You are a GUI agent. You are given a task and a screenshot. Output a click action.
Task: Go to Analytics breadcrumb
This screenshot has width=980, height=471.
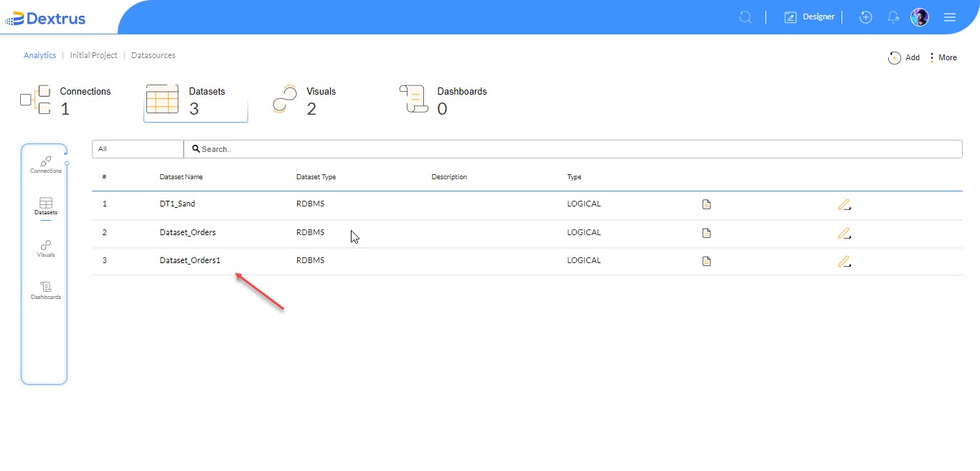[x=39, y=55]
